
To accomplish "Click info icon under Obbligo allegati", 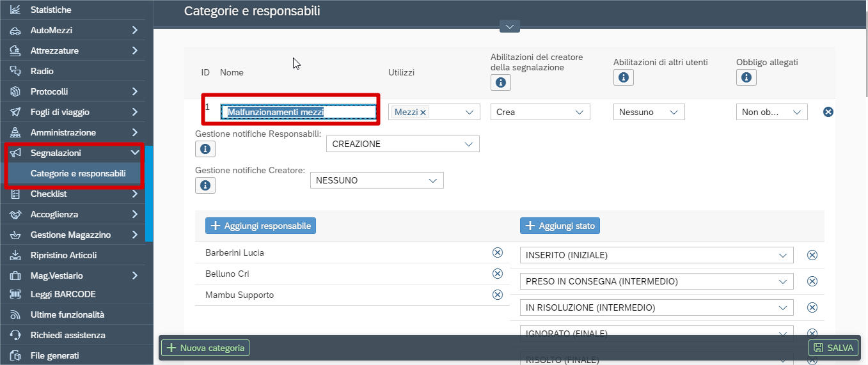I will (746, 77).
